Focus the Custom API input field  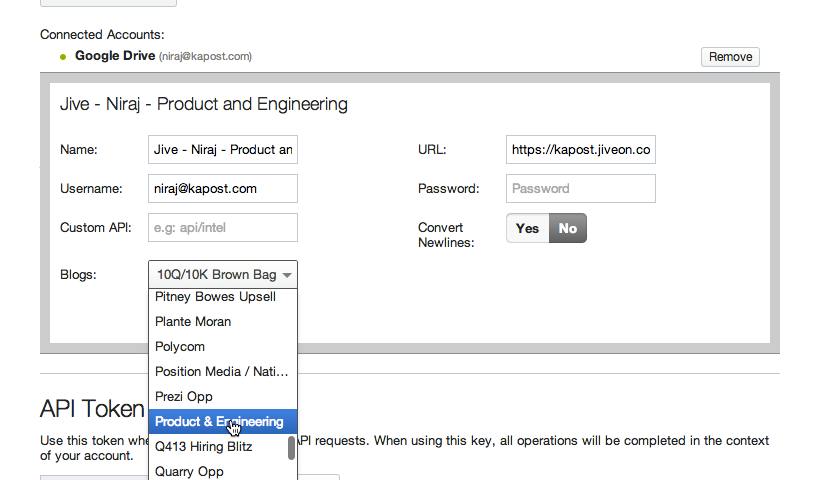tap(223, 228)
